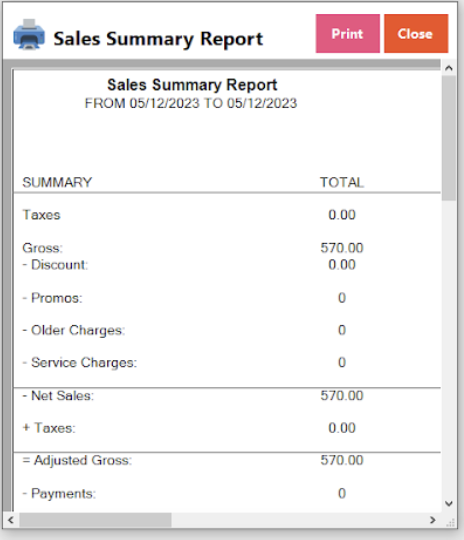Click the horizontal scrollbar right arrow
This screenshot has height=540, width=464.
pyautogui.click(x=433, y=520)
